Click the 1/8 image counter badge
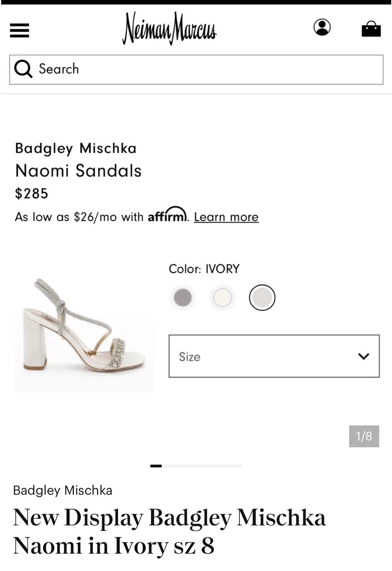Screen dimensions: 392x571 pyautogui.click(x=364, y=436)
